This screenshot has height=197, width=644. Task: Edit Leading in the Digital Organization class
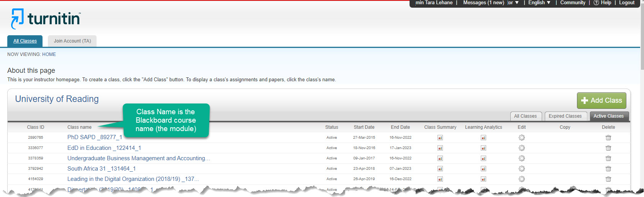pos(522,179)
